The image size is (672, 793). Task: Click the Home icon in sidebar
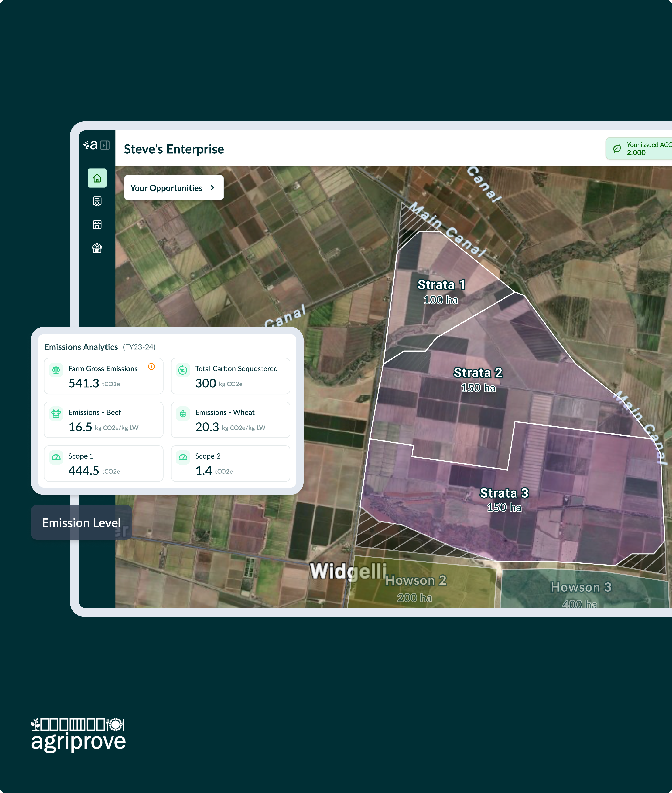(x=97, y=178)
